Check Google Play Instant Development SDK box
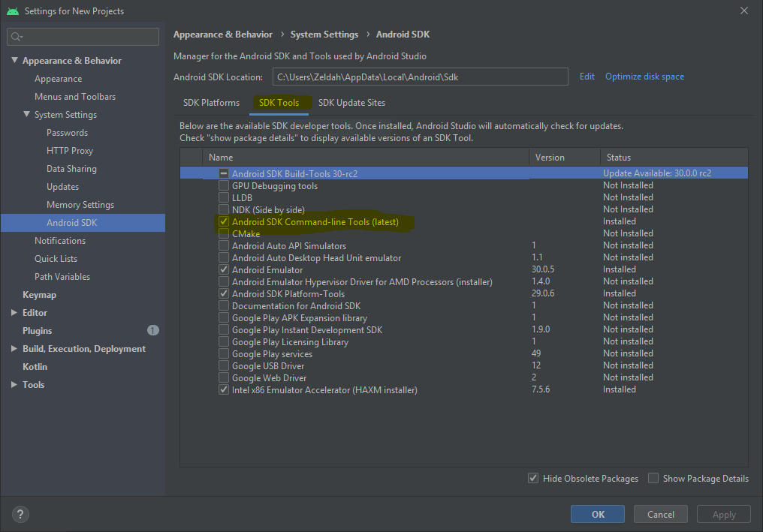The image size is (763, 532). 223,329
